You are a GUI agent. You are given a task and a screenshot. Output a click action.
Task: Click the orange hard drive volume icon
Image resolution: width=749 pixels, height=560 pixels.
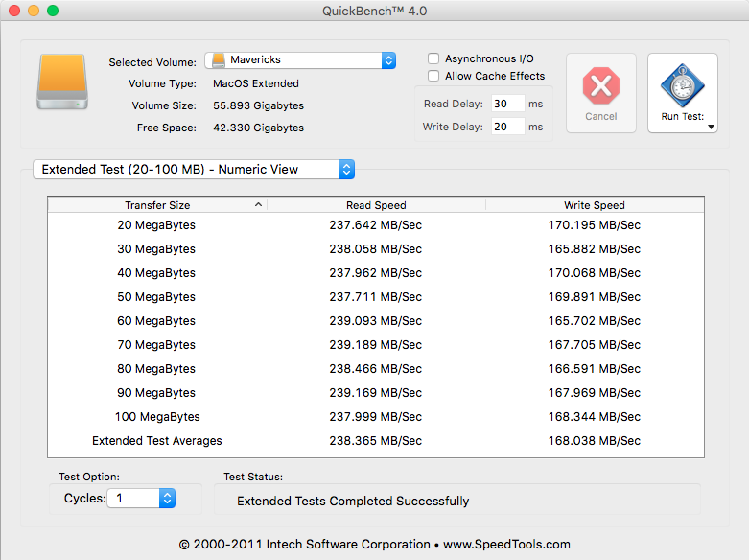pyautogui.click(x=62, y=82)
